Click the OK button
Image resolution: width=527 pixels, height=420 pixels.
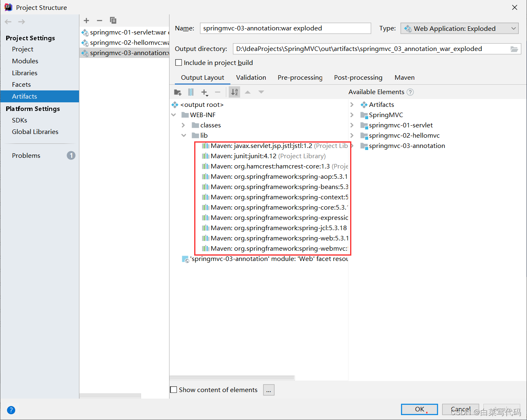click(419, 409)
